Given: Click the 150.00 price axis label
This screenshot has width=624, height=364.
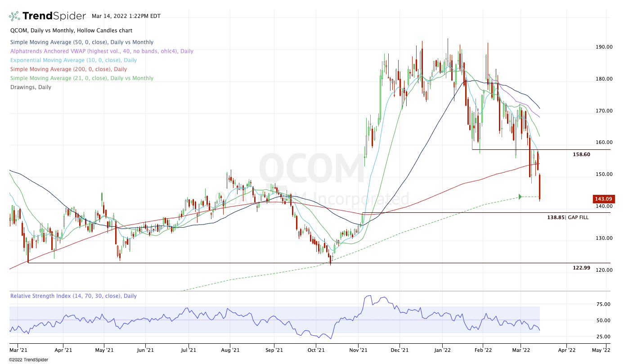Looking at the screenshot, I should [604, 174].
